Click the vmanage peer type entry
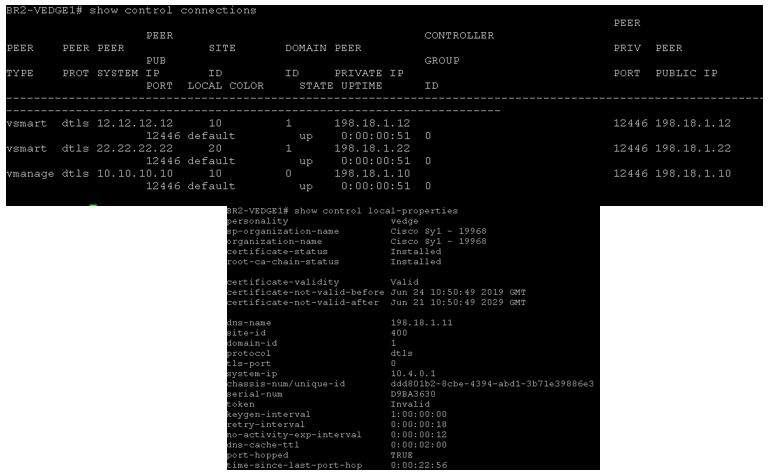 [x=30, y=174]
